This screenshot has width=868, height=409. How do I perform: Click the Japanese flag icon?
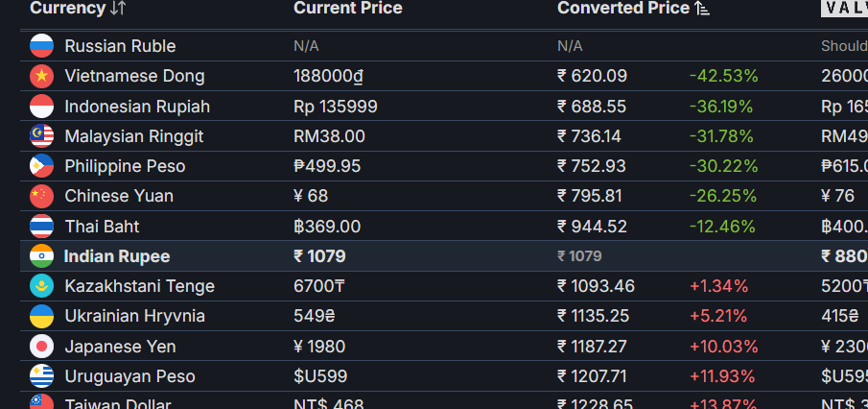[x=41, y=347]
